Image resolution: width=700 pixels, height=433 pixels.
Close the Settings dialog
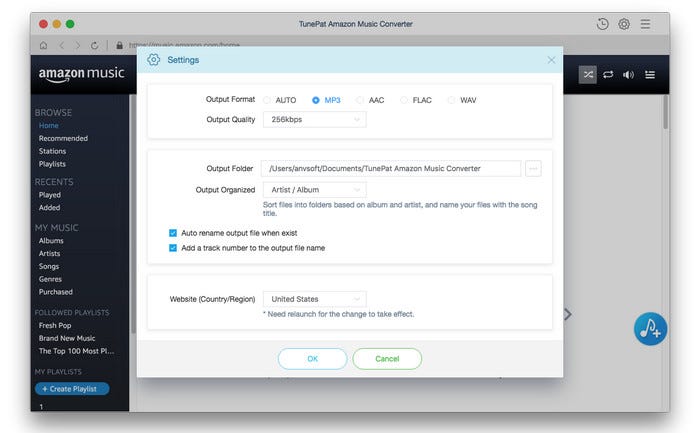pyautogui.click(x=551, y=60)
